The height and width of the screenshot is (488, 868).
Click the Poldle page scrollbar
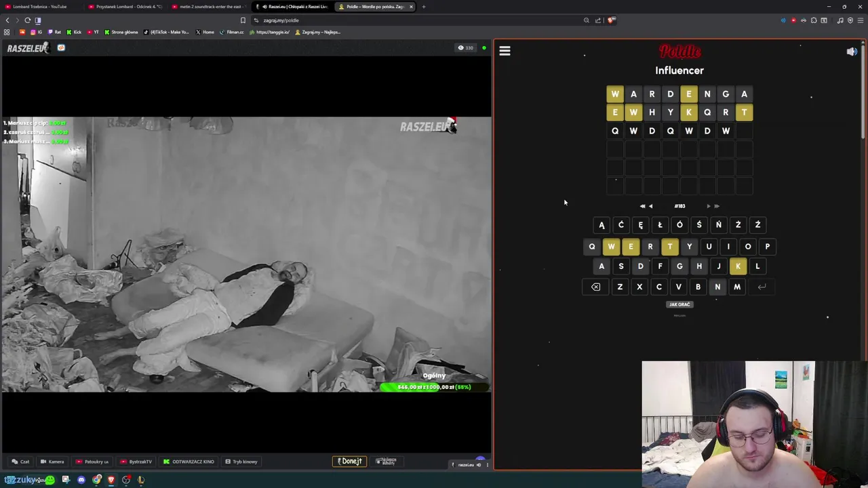coord(864,91)
